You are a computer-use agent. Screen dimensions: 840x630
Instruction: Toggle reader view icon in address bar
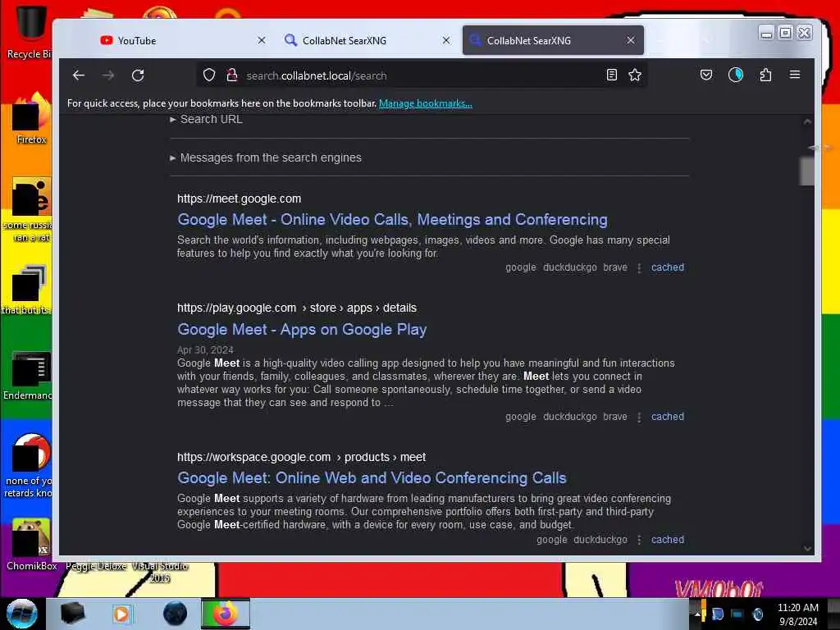[x=612, y=75]
